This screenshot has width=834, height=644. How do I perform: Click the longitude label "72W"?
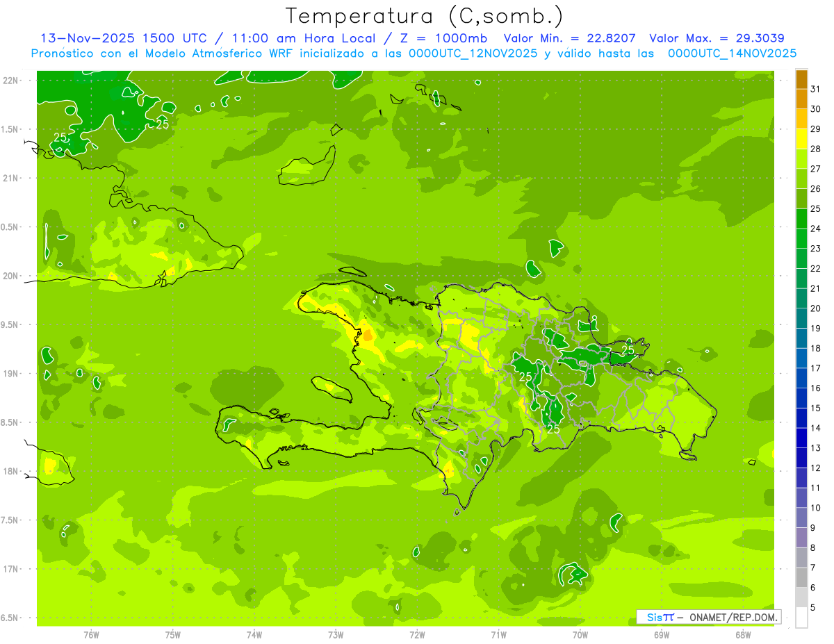point(417,634)
